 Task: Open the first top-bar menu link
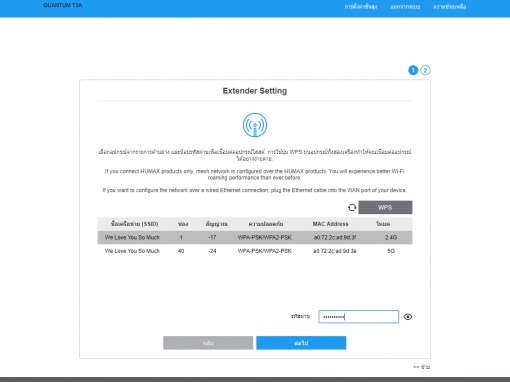click(361, 7)
